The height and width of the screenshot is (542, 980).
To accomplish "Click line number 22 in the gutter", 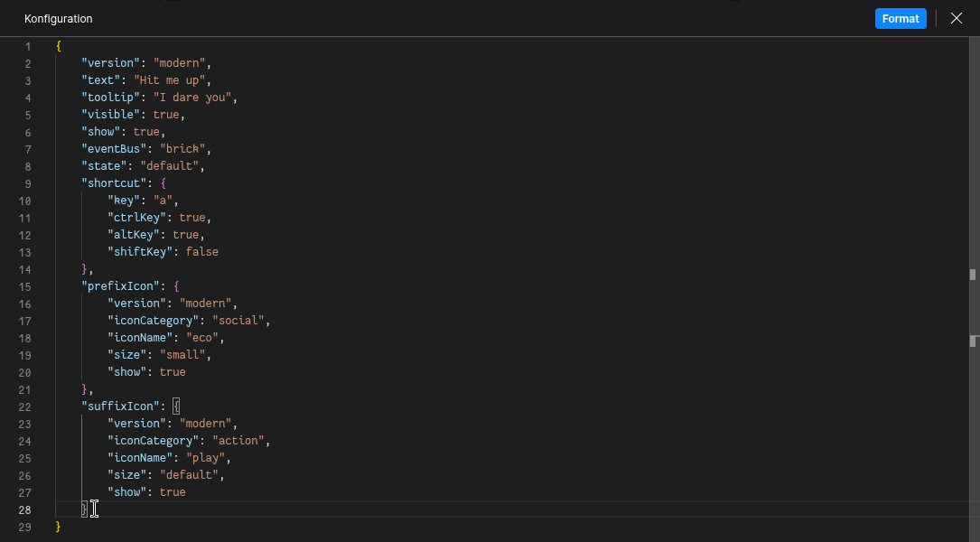I will click(x=24, y=406).
